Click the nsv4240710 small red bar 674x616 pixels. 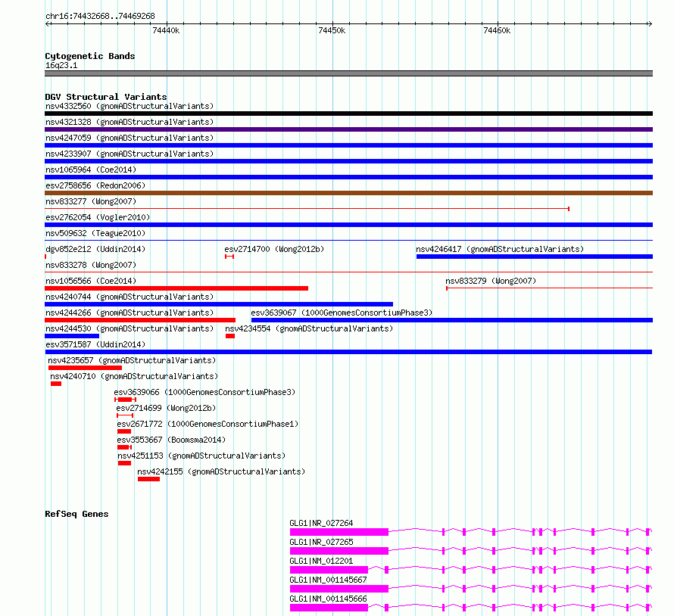point(56,384)
